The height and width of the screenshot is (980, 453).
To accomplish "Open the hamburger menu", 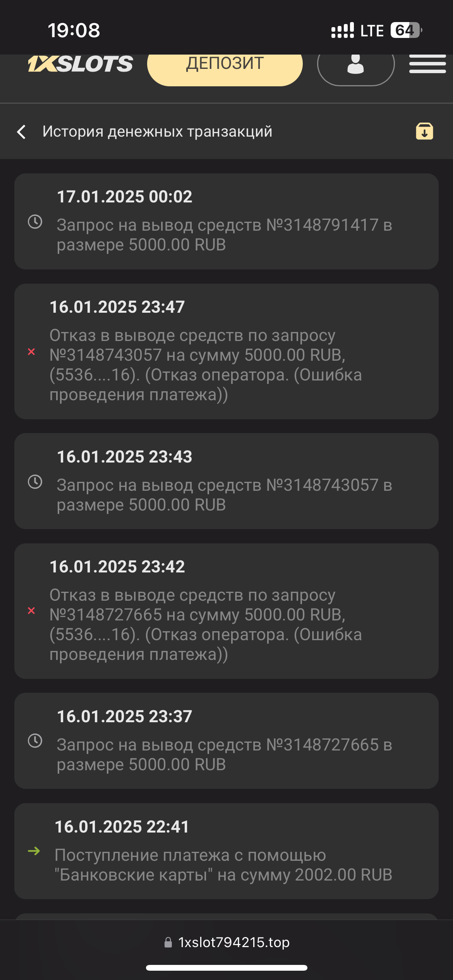I will (427, 64).
